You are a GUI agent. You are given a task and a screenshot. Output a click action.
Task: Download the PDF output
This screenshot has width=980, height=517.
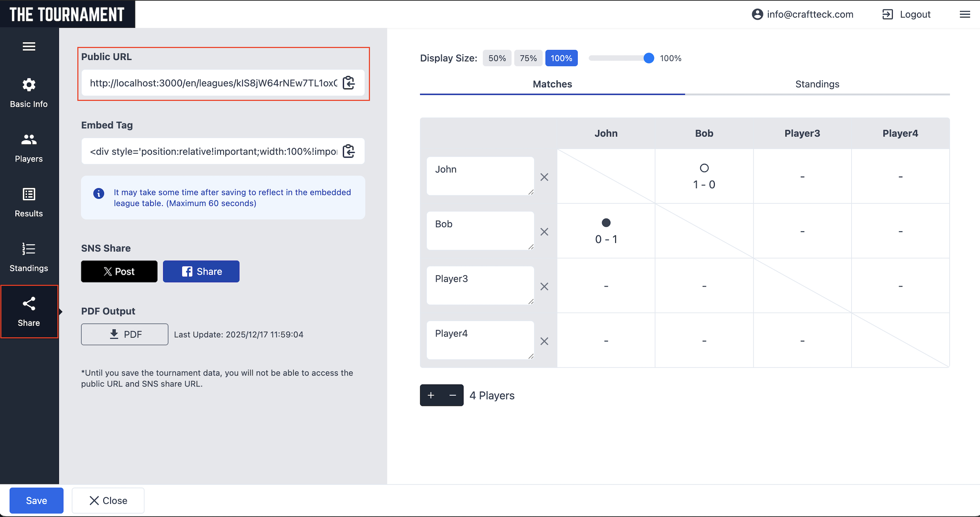pyautogui.click(x=124, y=334)
